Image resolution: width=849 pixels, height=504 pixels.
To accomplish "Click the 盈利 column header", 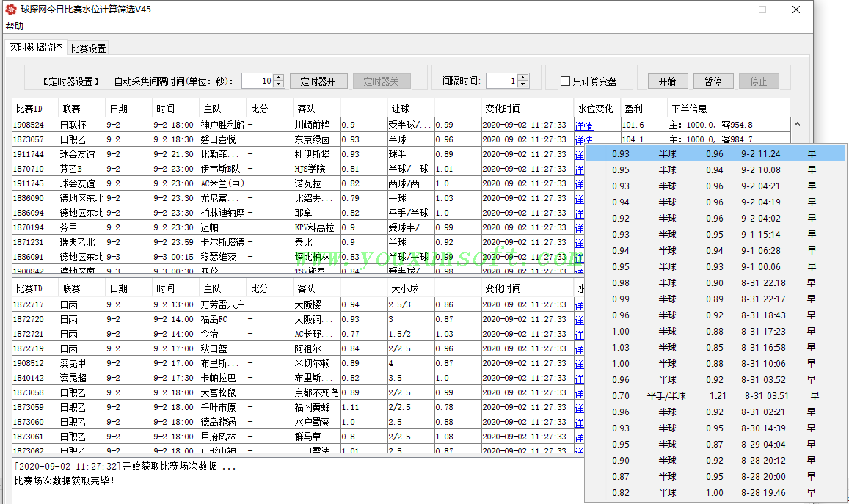I will [x=644, y=109].
